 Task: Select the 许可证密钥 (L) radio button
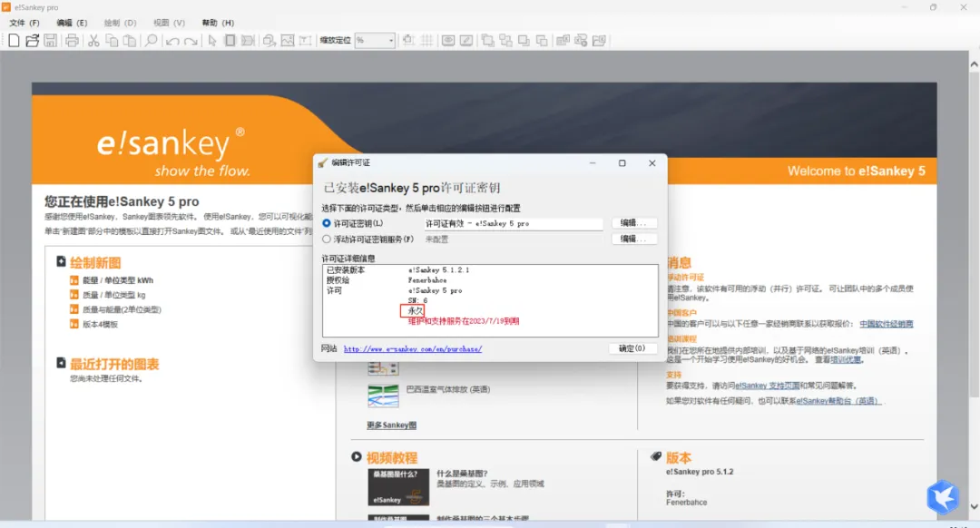(327, 223)
